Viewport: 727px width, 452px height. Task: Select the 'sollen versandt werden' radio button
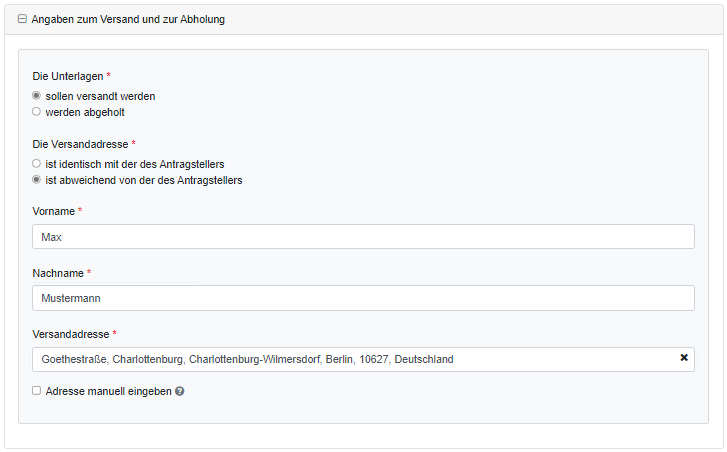point(37,96)
